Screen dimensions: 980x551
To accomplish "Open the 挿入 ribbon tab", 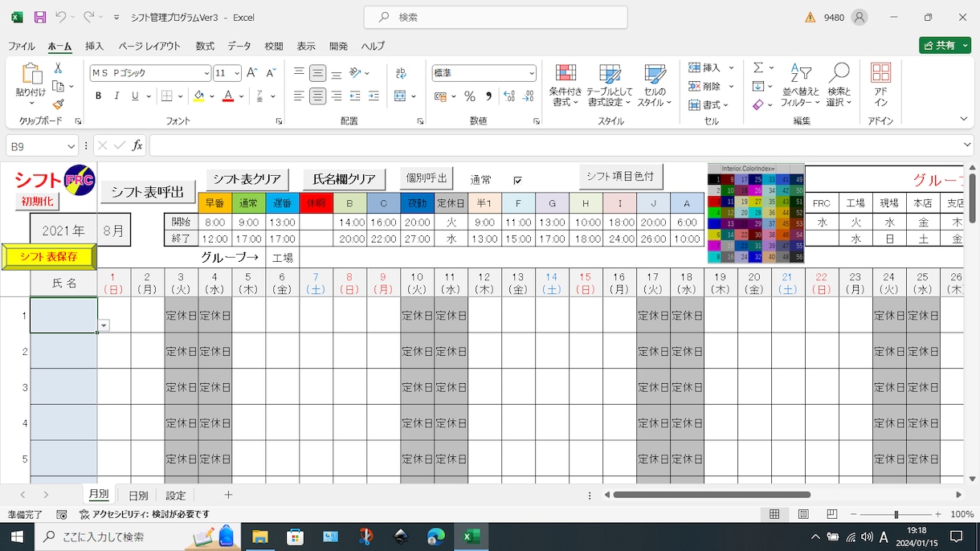I will [x=95, y=47].
